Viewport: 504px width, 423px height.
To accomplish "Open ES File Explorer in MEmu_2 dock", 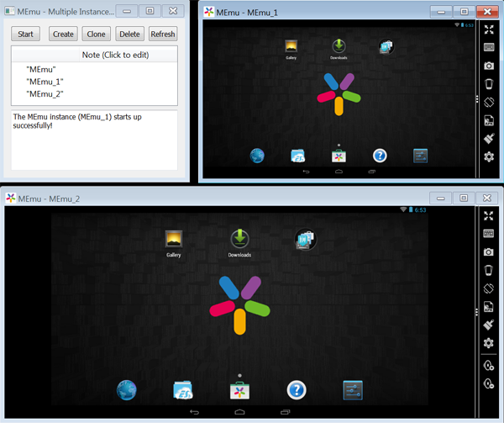I will click(183, 390).
